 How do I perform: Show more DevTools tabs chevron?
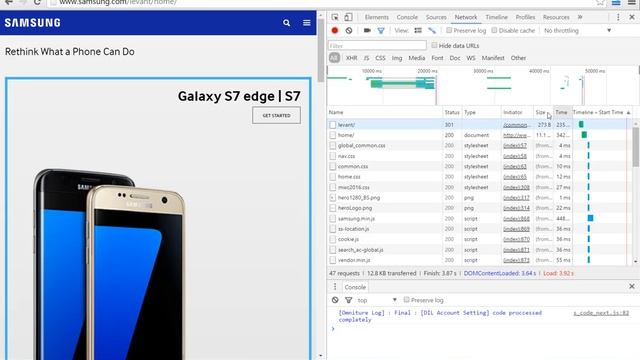pyautogui.click(x=580, y=17)
